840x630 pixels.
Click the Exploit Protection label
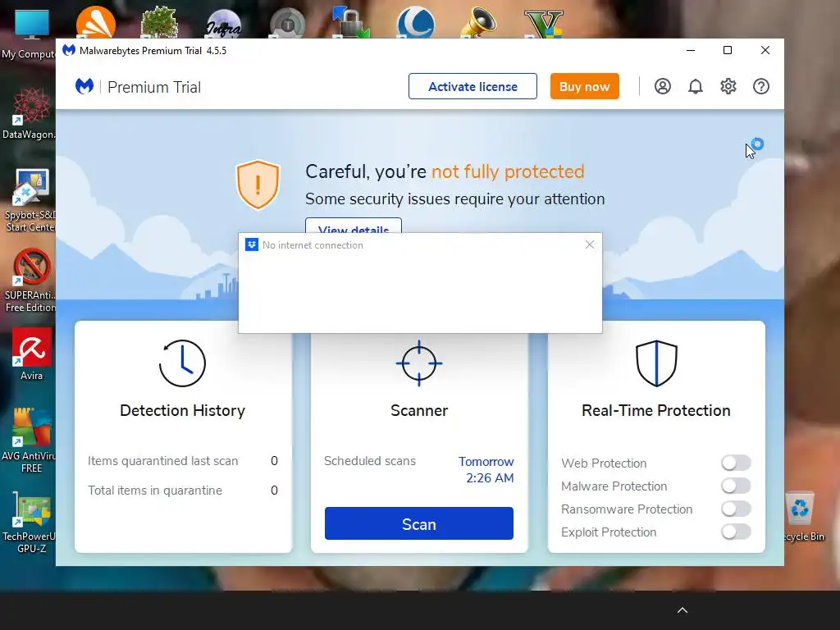pyautogui.click(x=609, y=532)
